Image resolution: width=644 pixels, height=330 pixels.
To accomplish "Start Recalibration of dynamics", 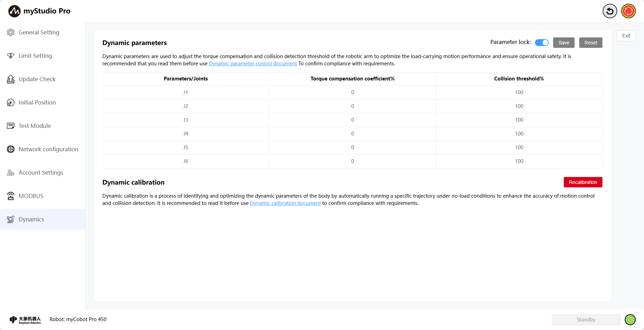I will tap(583, 182).
